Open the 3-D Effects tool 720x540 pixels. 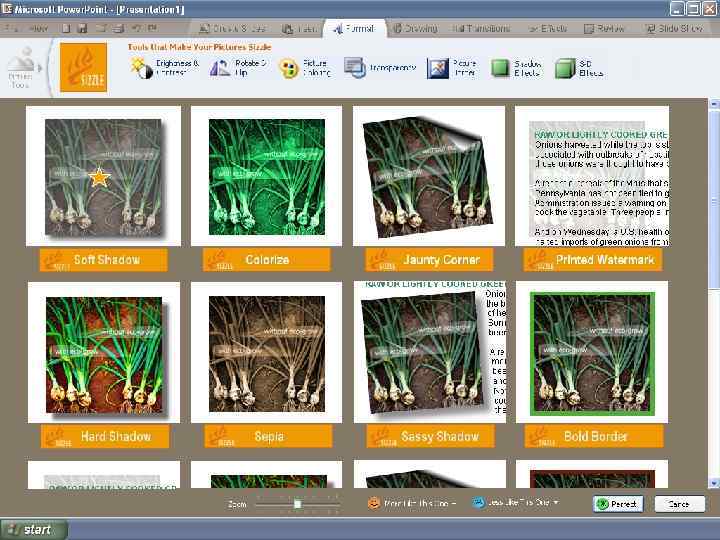click(579, 68)
